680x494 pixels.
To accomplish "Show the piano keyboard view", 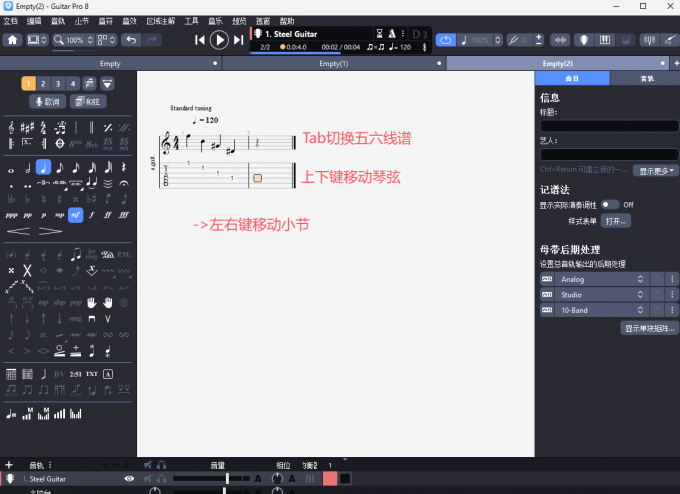I will point(605,40).
